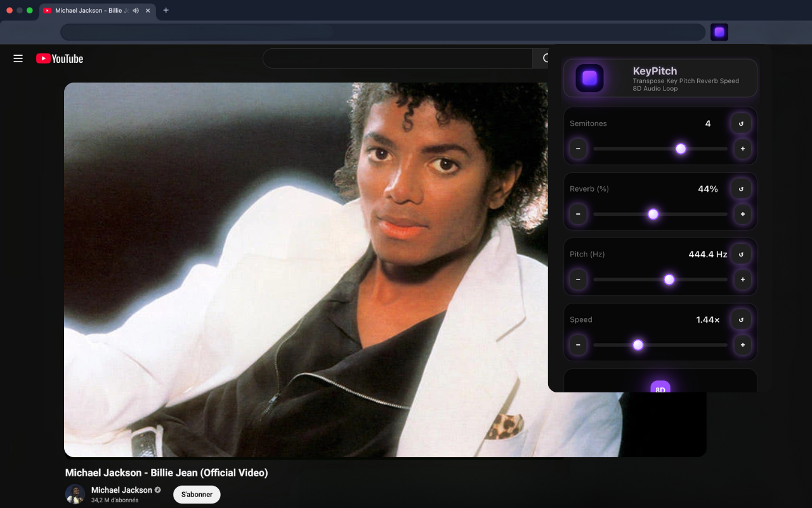Slow down Speed with the minus button
The width and height of the screenshot is (812, 508).
(578, 345)
